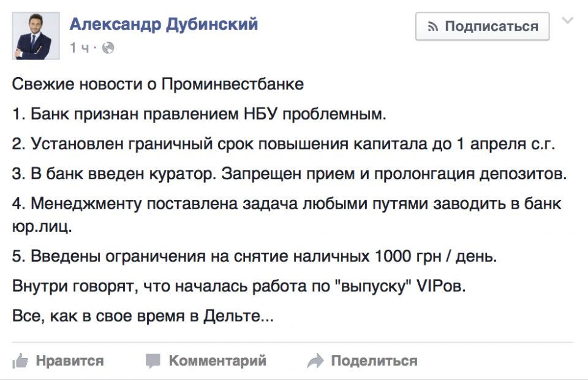588x380 pixels.
Task: Click the share arrow icon
Action: [315, 361]
